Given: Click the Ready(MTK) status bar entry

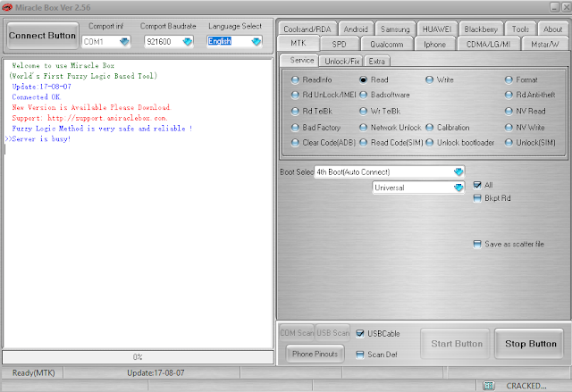Looking at the screenshot, I should click(33, 373).
